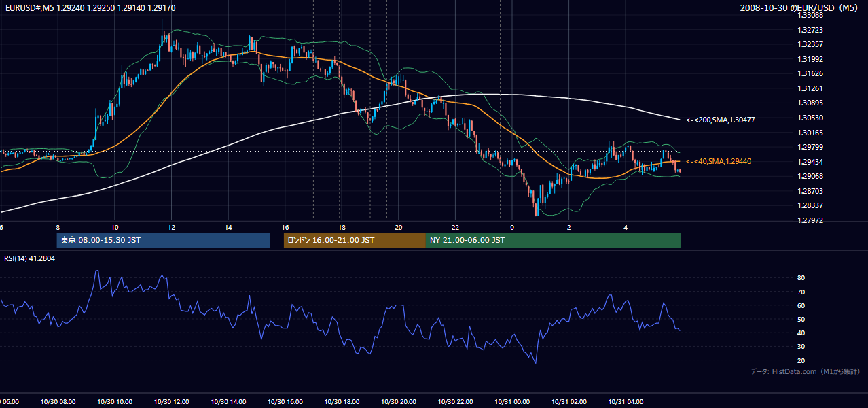Select the Tokyo 08:00-15:30 JST session bar
The image size is (868, 408).
163,240
